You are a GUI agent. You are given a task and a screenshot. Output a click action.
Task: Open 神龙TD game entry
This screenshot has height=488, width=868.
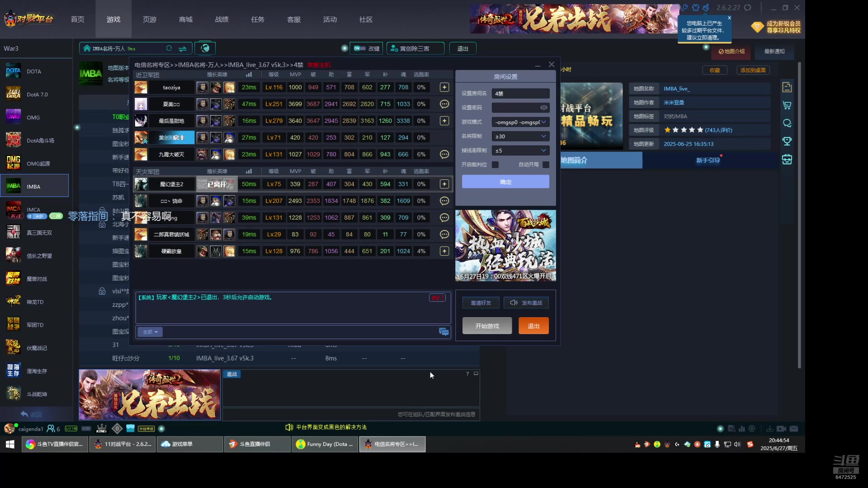[34, 302]
